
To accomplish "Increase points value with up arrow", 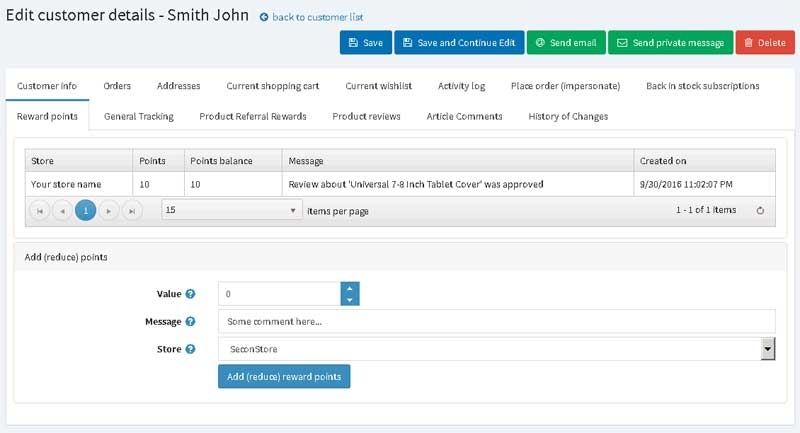I will 350,288.
